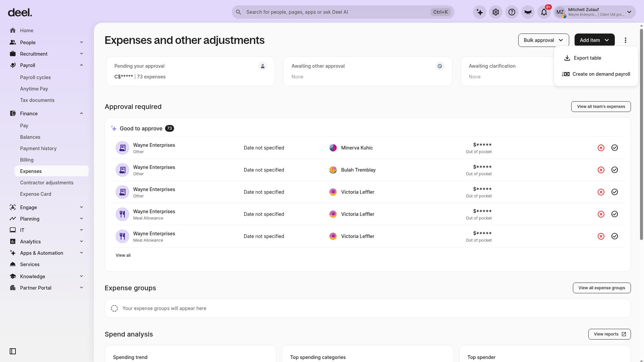This screenshot has height=362, width=644.
Task: Click View all team's expenses button
Action: coord(601,107)
